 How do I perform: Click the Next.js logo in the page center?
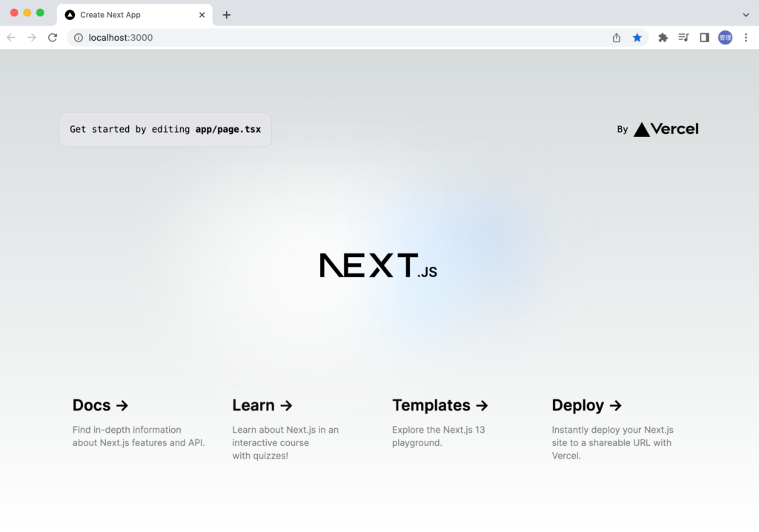(378, 265)
